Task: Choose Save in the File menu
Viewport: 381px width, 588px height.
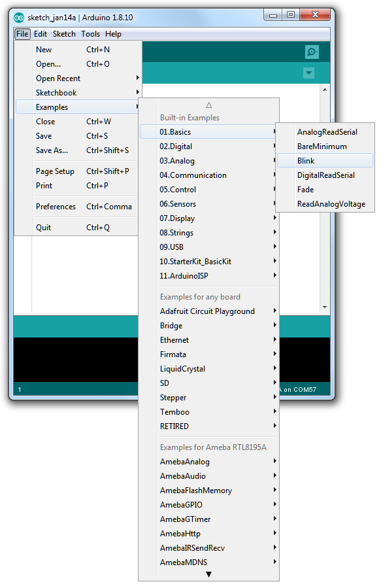Action: pyautogui.click(x=78, y=136)
